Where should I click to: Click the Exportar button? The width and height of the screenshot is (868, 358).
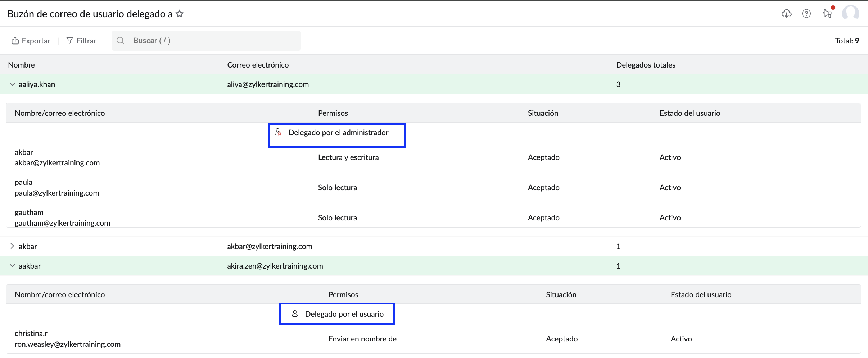coord(31,41)
